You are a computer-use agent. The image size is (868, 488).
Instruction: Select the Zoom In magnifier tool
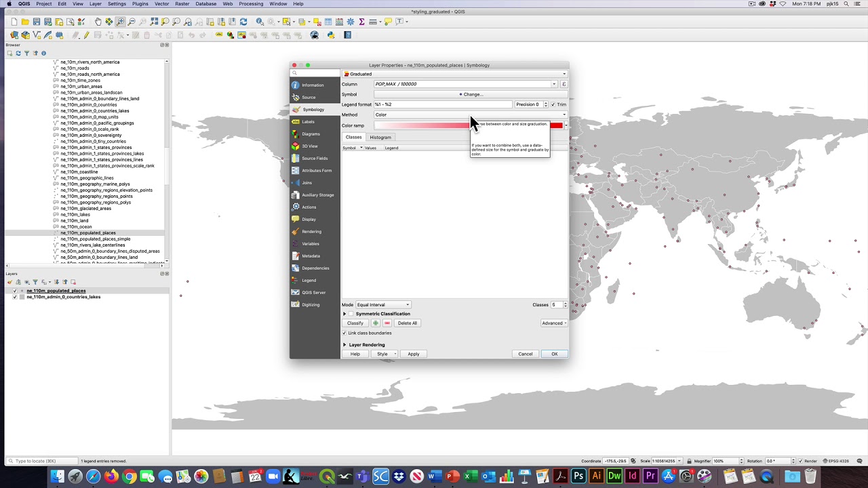pos(120,22)
